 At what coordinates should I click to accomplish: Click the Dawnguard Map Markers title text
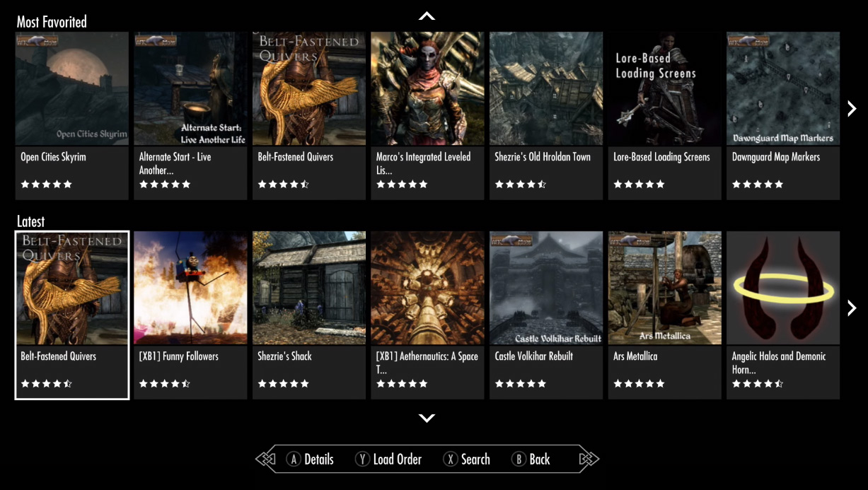776,157
